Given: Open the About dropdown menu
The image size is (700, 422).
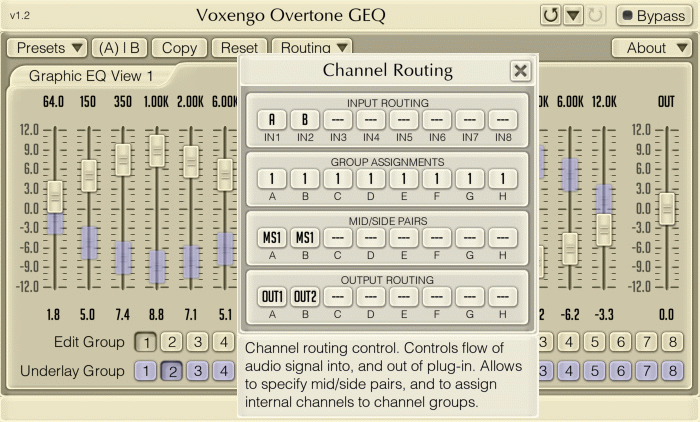Looking at the screenshot, I should [652, 48].
